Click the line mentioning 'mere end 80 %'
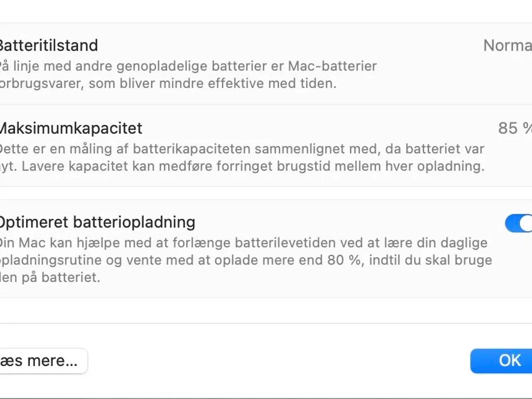Screen dimensions: 532x399 coord(245,260)
